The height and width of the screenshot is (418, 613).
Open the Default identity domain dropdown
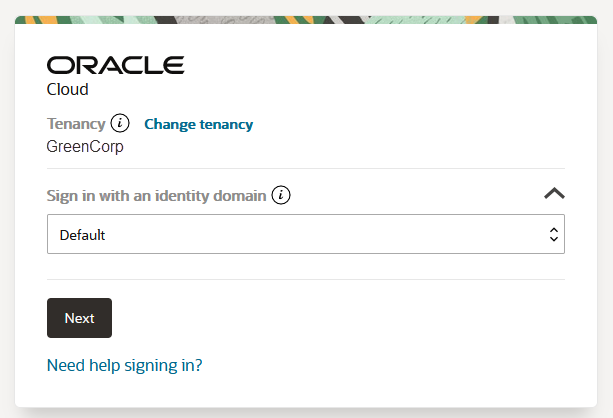305,235
